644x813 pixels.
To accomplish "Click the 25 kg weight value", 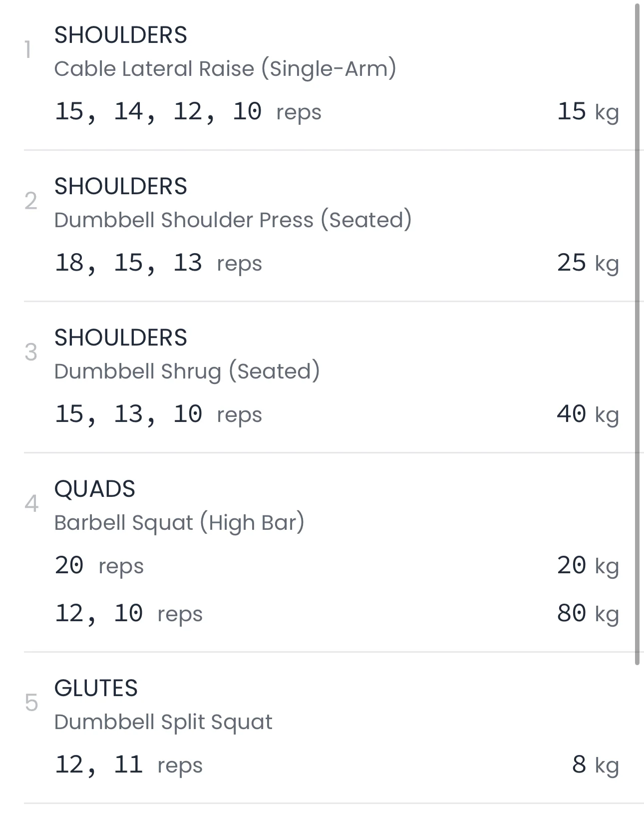I will tap(588, 263).
